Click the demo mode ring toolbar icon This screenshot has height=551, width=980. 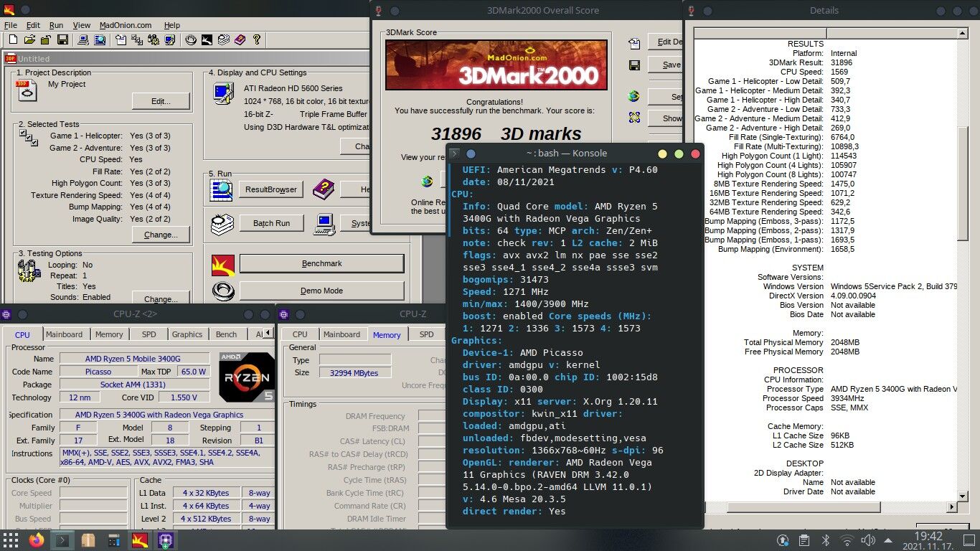point(191,40)
